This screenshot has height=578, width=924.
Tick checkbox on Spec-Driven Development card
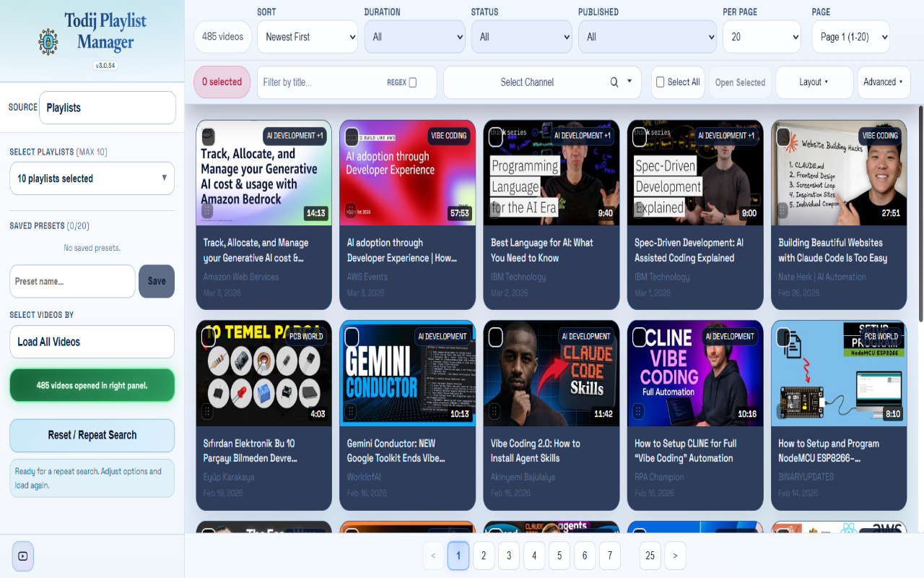tap(640, 137)
